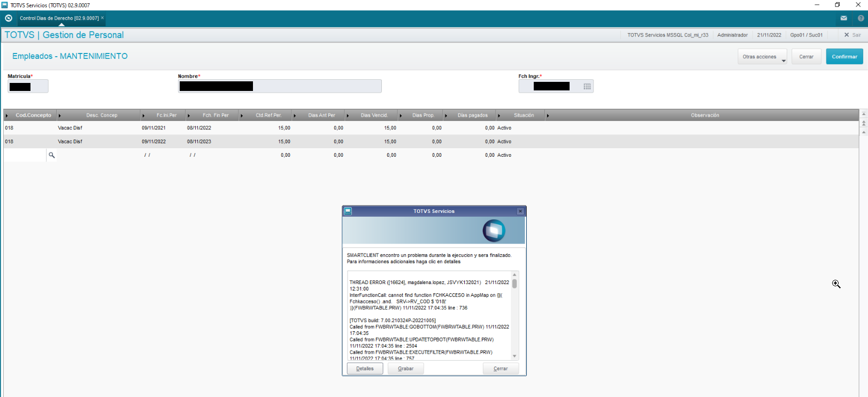Save the error log with Grabar
This screenshot has width=868, height=397.
[x=406, y=369]
